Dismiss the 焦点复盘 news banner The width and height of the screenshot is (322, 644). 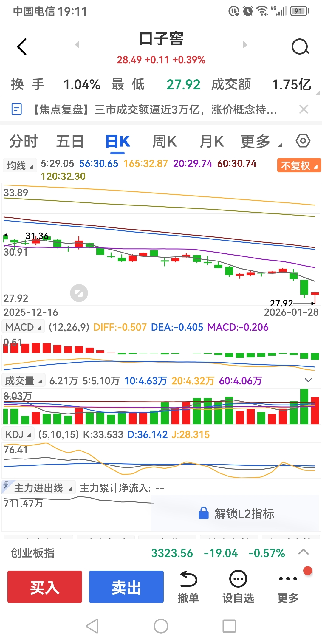tap(304, 109)
